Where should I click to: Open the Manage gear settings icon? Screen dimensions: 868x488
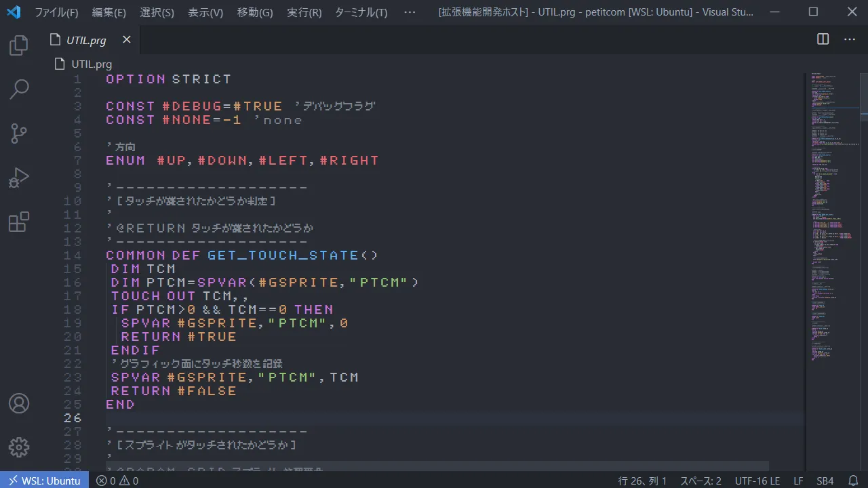click(x=19, y=447)
